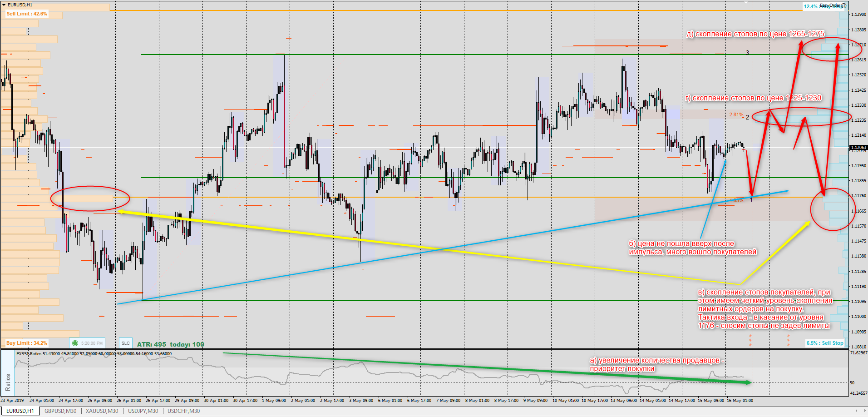Click the 1 May 09:00 time axis label
This screenshot has width=868, height=417.
click(x=275, y=401)
